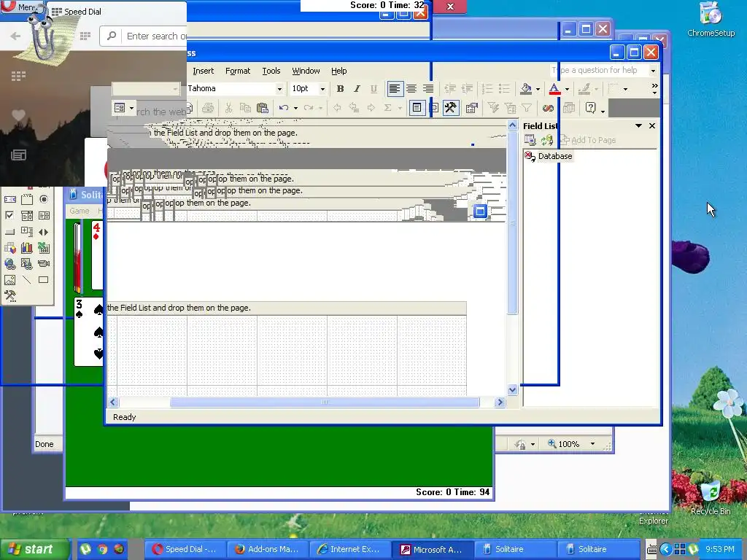Image resolution: width=747 pixels, height=560 pixels.
Task: Select the Option Button toolbox tool
Action: pyautogui.click(x=44, y=200)
